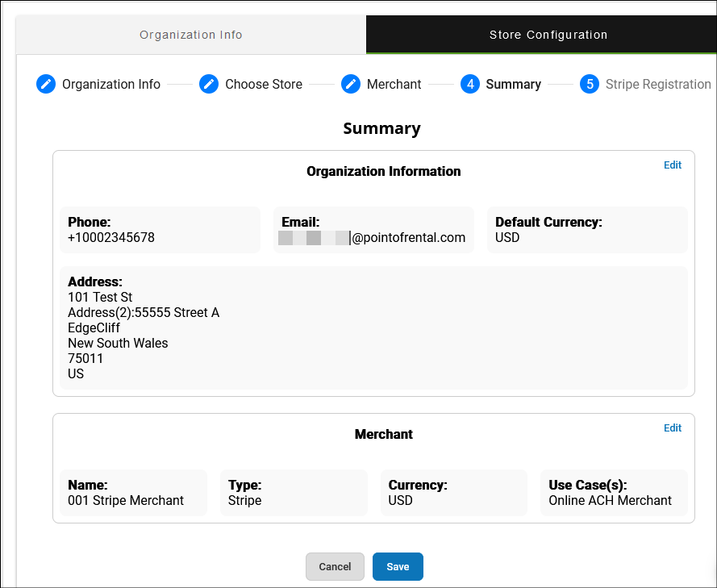Select the pencil icon next to Merchant step

tap(350, 84)
